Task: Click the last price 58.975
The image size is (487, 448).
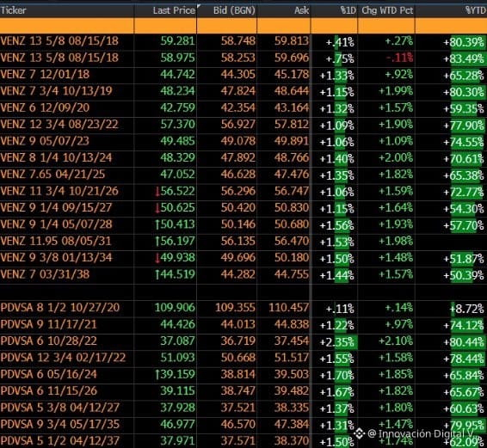Action: coord(177,58)
